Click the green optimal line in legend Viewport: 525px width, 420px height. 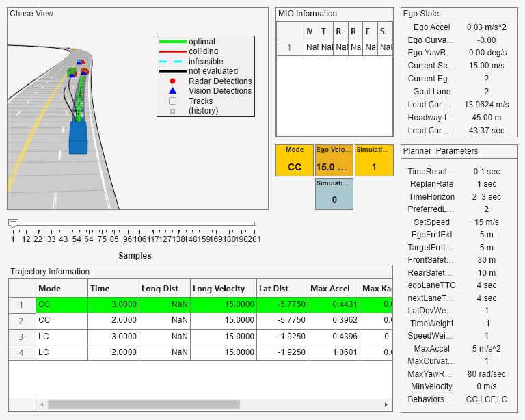172,42
